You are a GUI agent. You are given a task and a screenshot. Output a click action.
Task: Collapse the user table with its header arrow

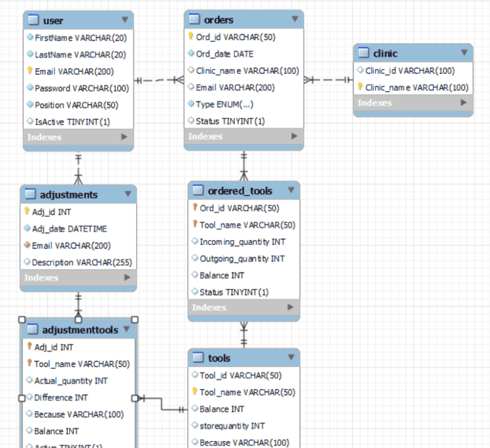125,19
